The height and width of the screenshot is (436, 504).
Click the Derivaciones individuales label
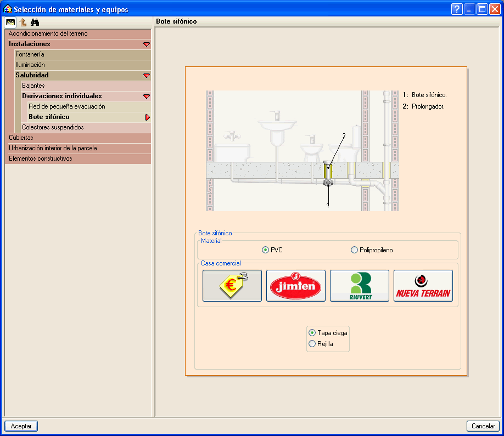[x=61, y=96]
